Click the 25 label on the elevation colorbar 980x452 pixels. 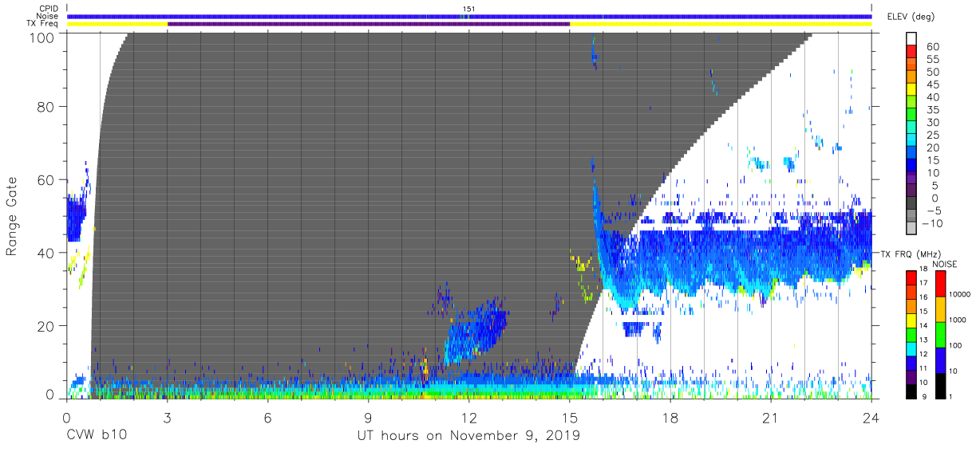click(931, 135)
